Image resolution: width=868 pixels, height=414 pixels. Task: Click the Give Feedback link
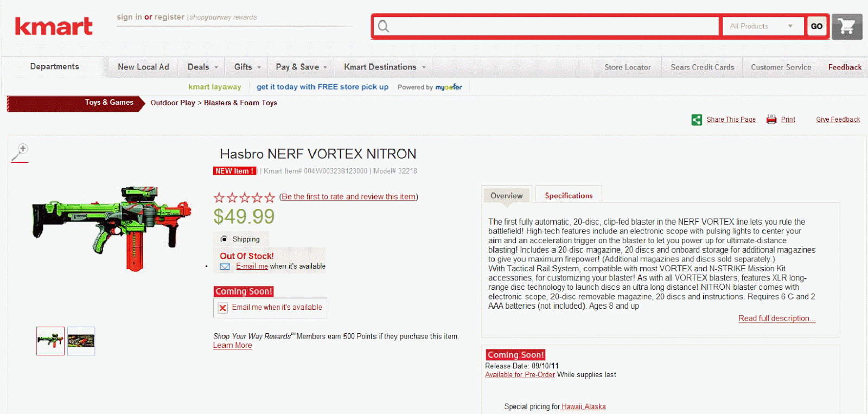(838, 119)
